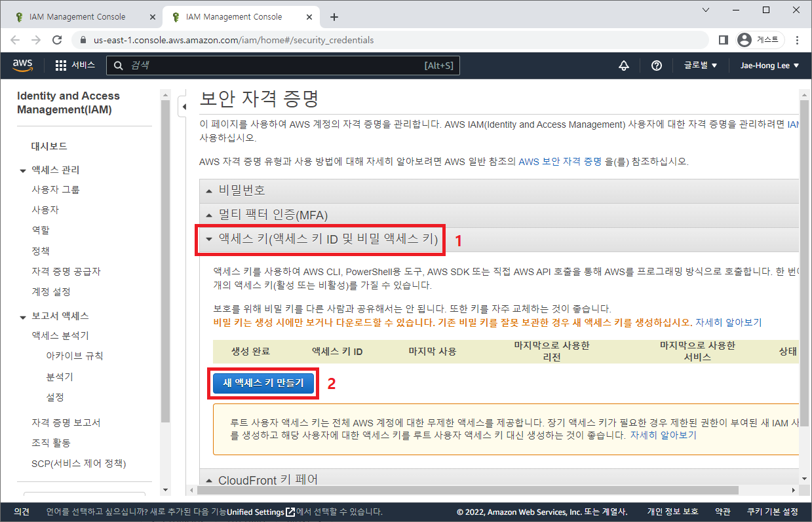Collapse the 액세스 키 section header
Screen dimensions: 812x522
[x=321, y=240]
